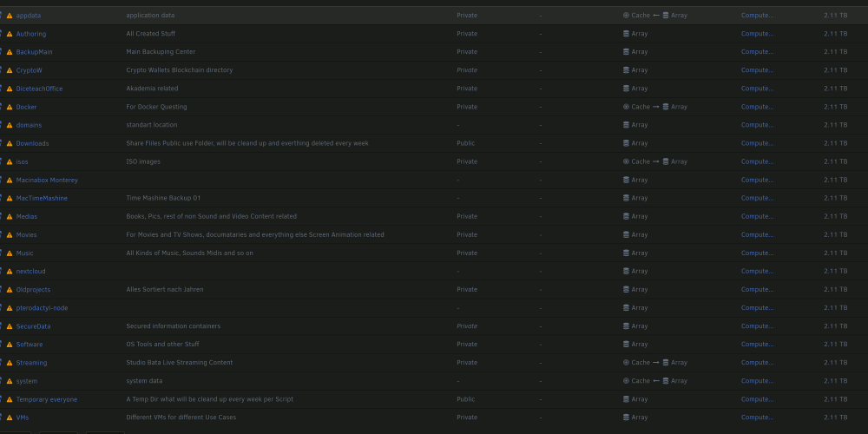Click the 'standart location' comment
Viewport: 868px width, 434px height.
152,125
